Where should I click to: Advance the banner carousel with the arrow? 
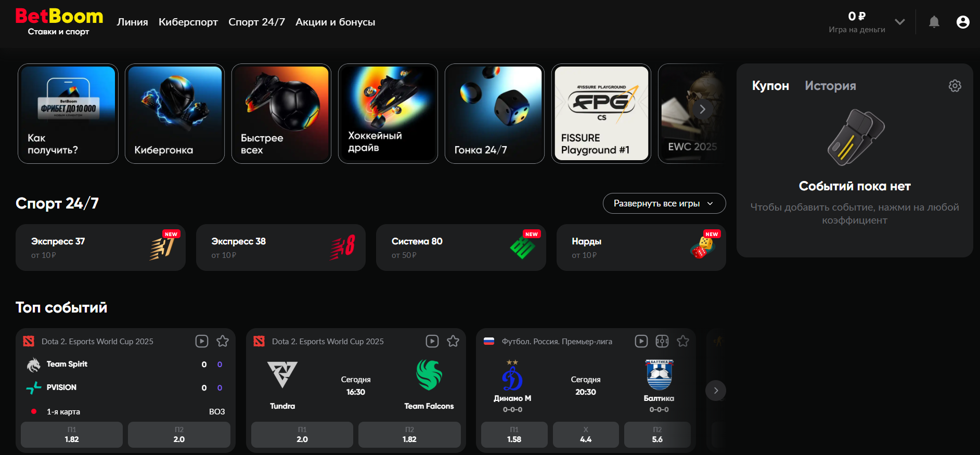click(x=703, y=109)
